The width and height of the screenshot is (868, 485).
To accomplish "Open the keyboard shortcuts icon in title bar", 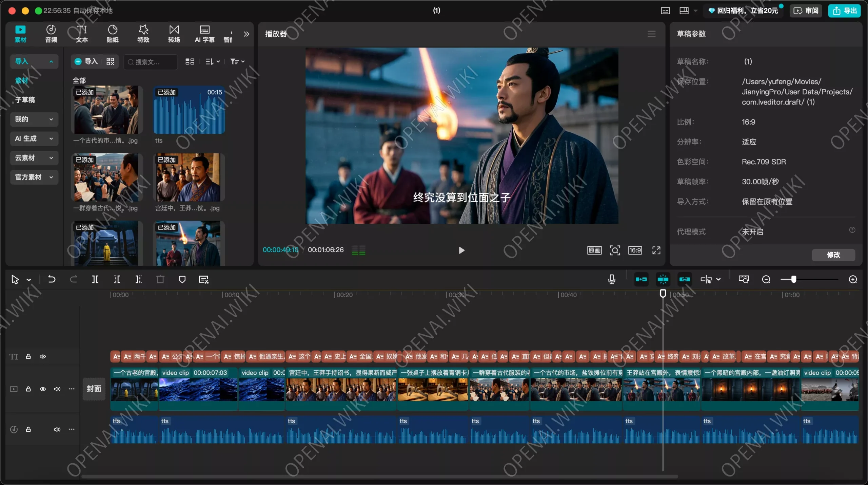I will (x=665, y=11).
